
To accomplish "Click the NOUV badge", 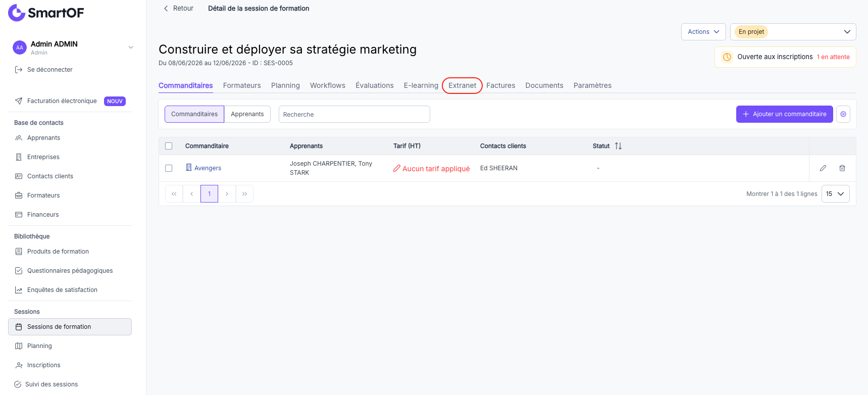I will [x=115, y=101].
